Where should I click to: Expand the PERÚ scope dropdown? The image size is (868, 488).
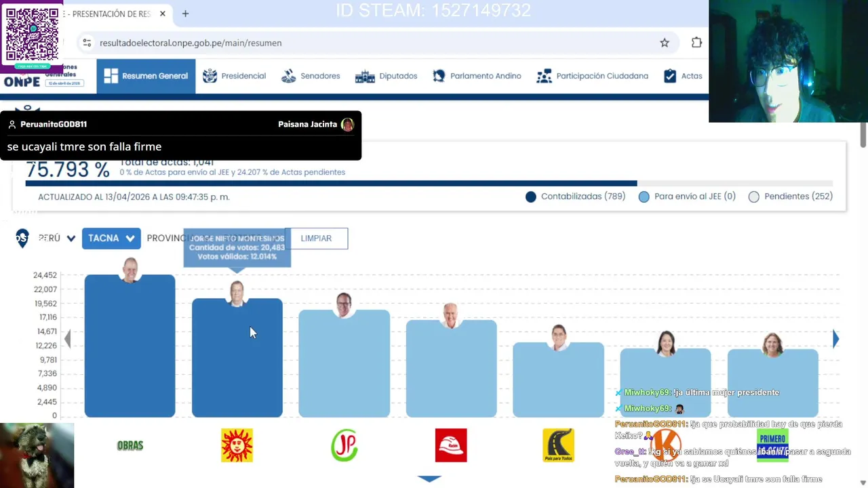56,238
